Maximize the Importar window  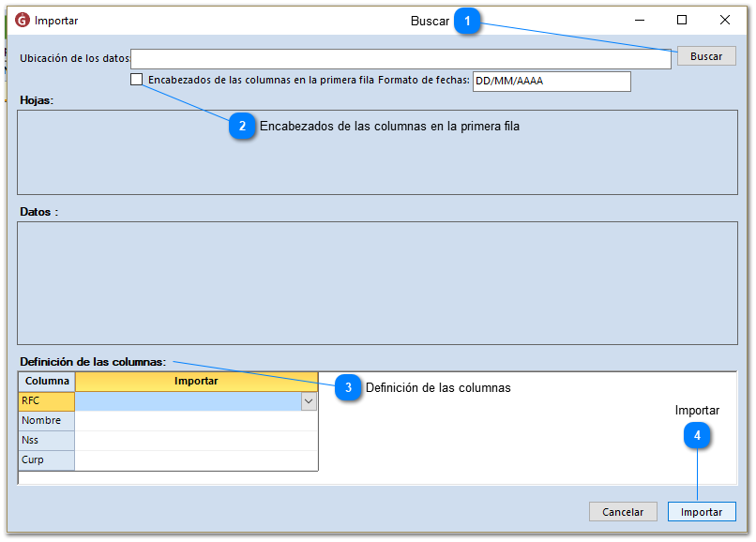tap(682, 20)
